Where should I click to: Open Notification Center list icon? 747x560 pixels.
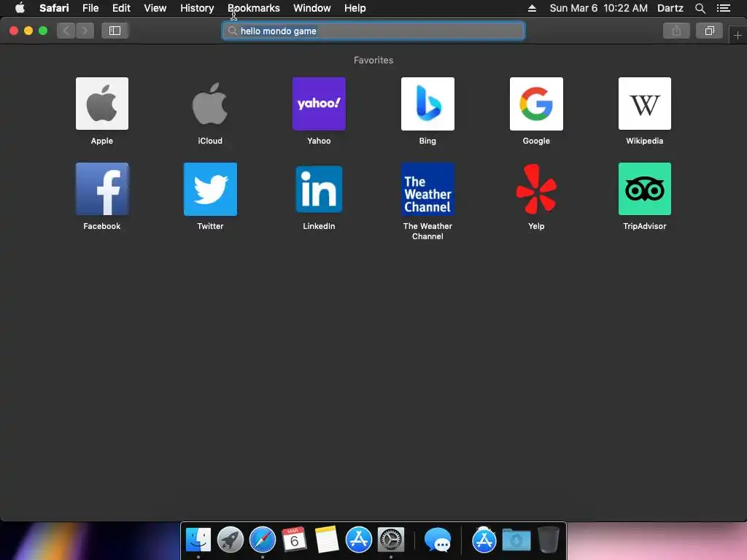(x=724, y=8)
